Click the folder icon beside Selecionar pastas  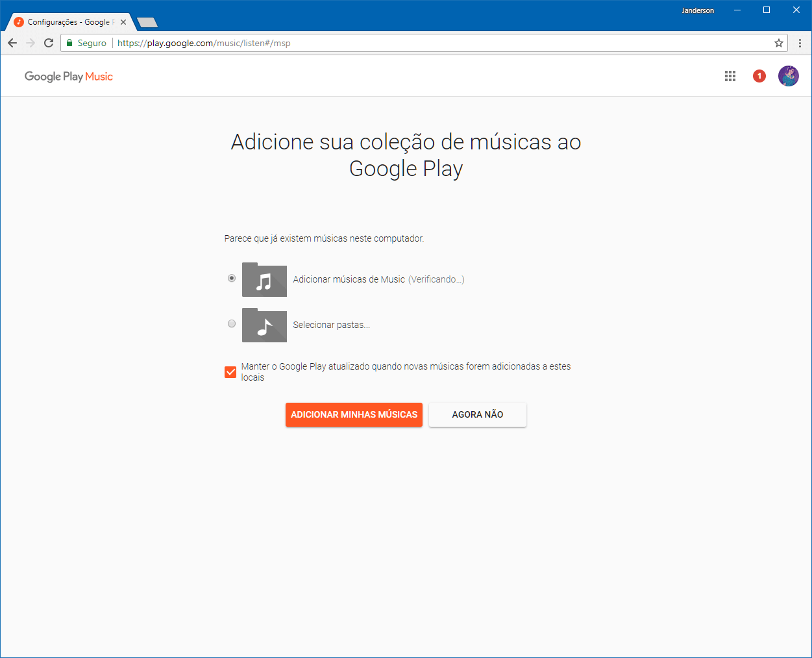pos(264,324)
